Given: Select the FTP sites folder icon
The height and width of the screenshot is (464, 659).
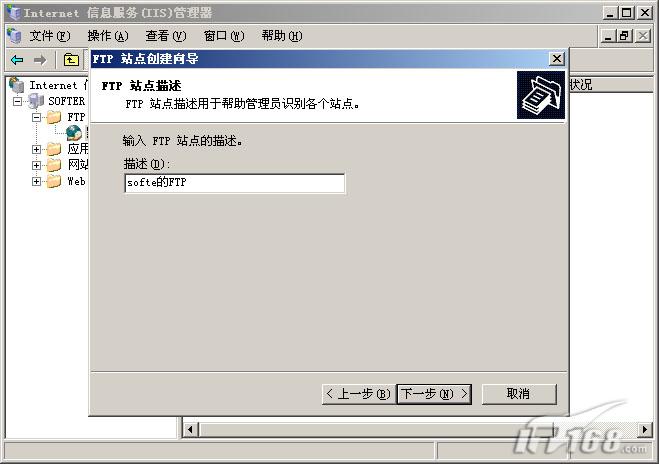Looking at the screenshot, I should (x=54, y=117).
